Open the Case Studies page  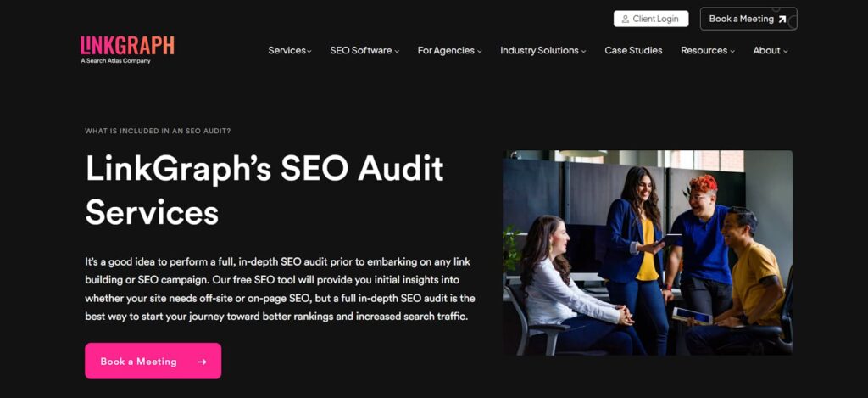click(x=633, y=50)
